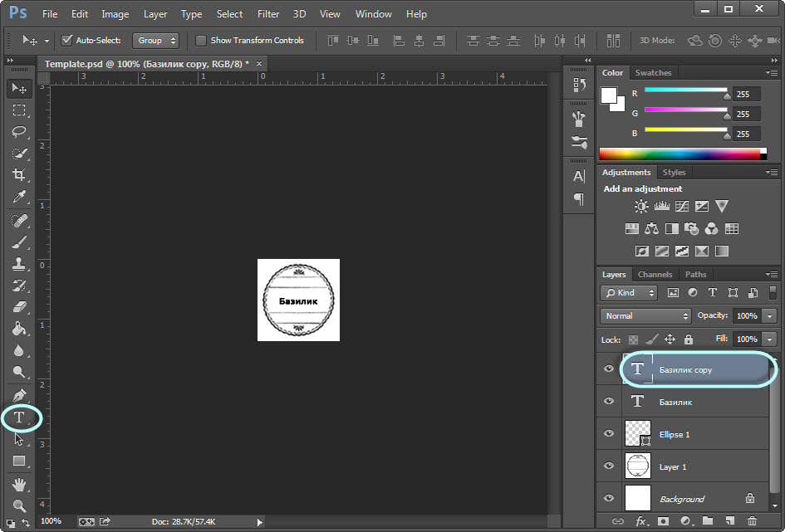Select the Zoom tool in toolbar
This screenshot has height=532, width=785.
pos(18,505)
